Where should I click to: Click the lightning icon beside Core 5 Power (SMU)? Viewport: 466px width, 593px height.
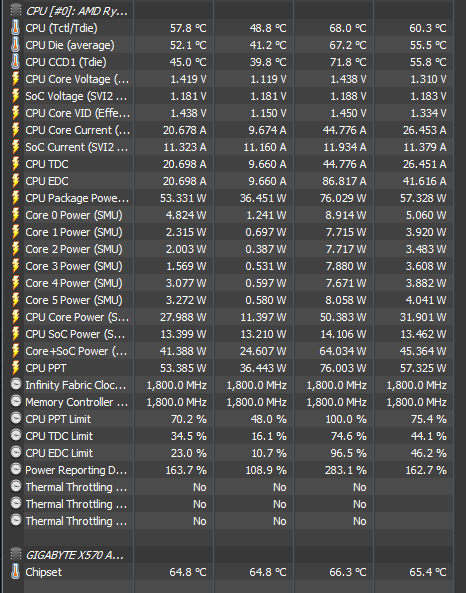pos(15,300)
